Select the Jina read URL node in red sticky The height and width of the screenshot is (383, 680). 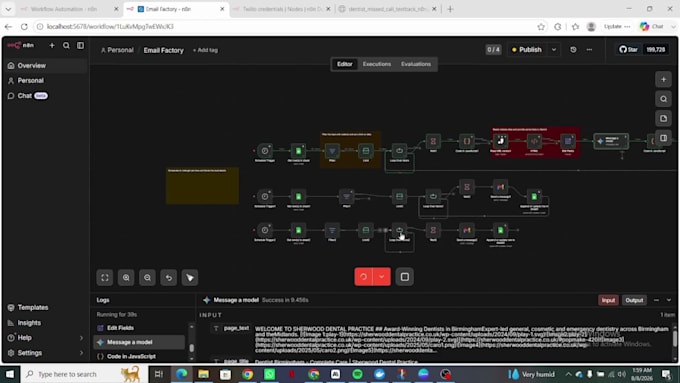(500, 141)
